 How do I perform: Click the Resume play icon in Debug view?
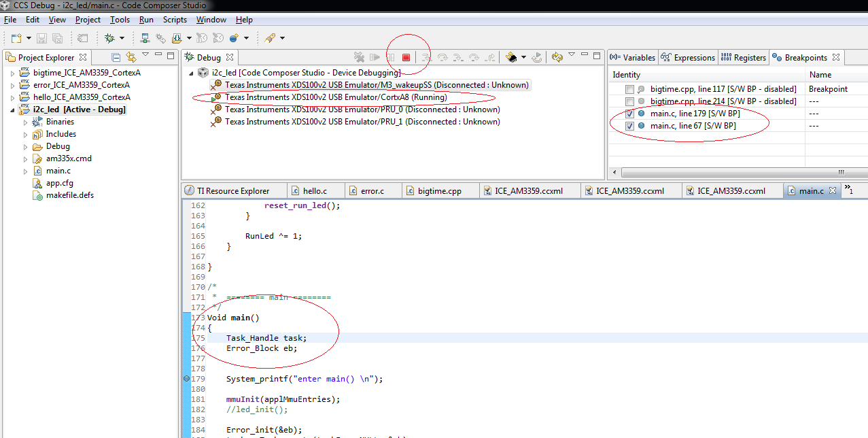(375, 58)
